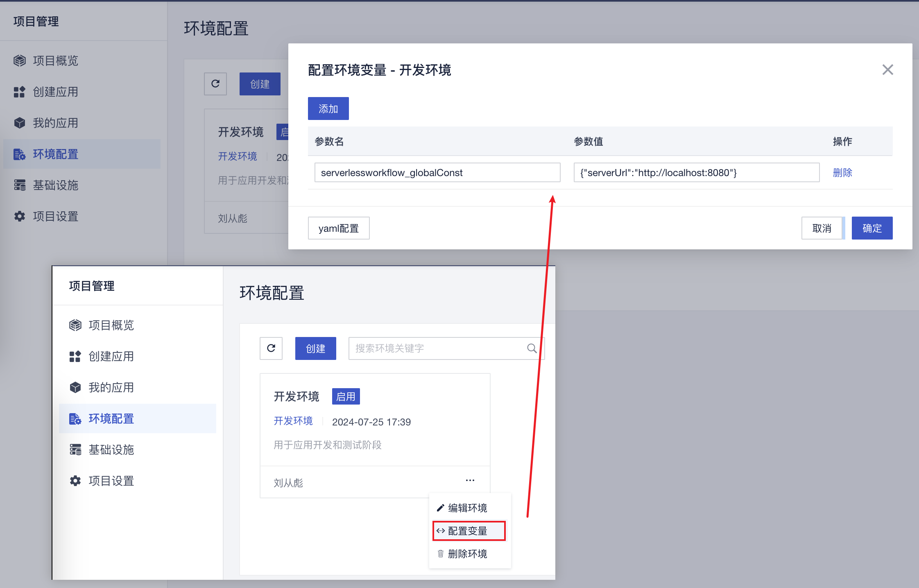The height and width of the screenshot is (588, 919).
Task: Click the parameter name input field
Action: click(x=437, y=173)
